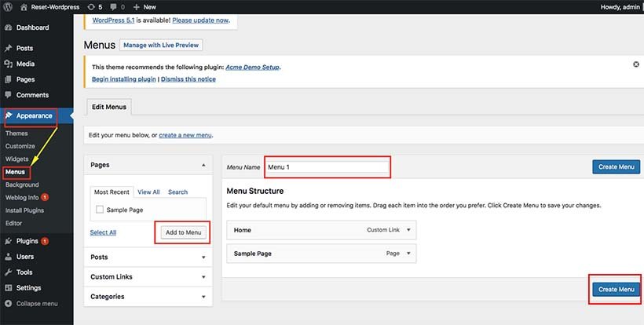This screenshot has width=644, height=325.
Task: Click the Collapse menu arrow icon
Action: (x=8, y=304)
